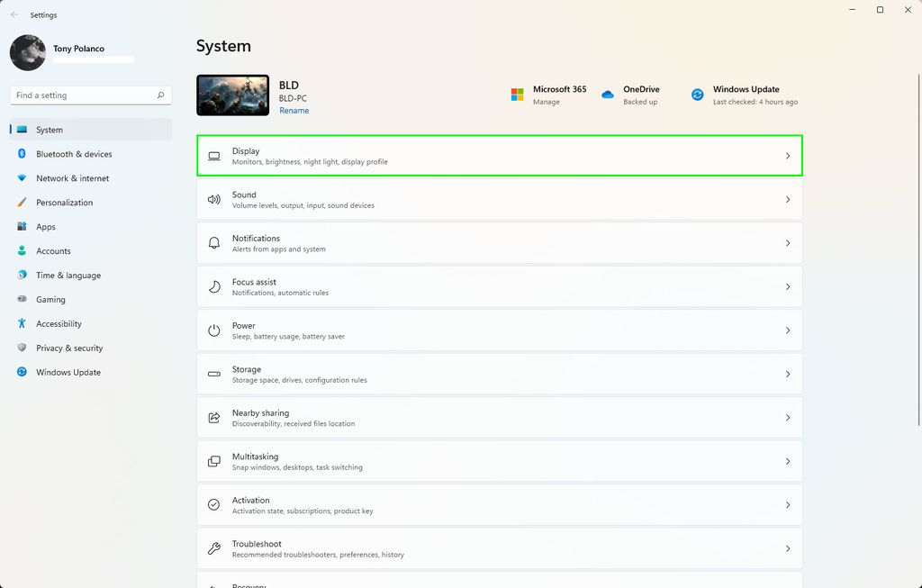Screen dimensions: 922x588
Task: Click the Sound speaker icon
Action: 214,200
